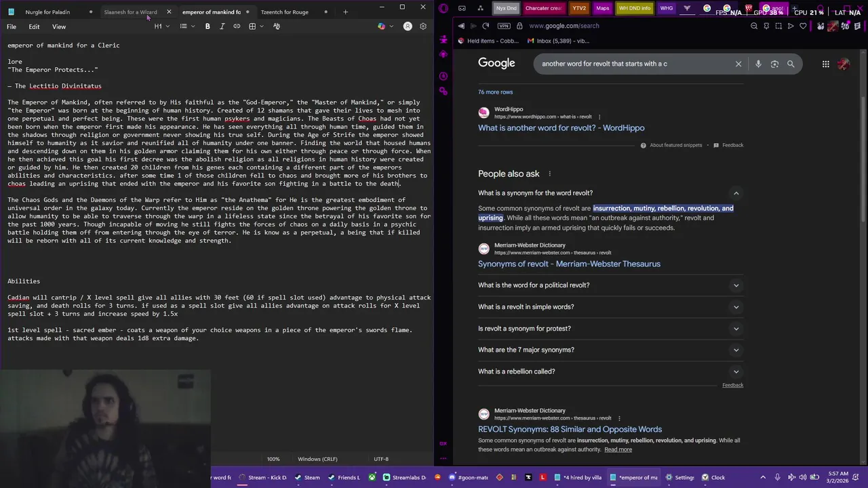The height and width of the screenshot is (488, 868).
Task: Open the 'Held items - Cobb...' bookmark
Action: coord(488,41)
